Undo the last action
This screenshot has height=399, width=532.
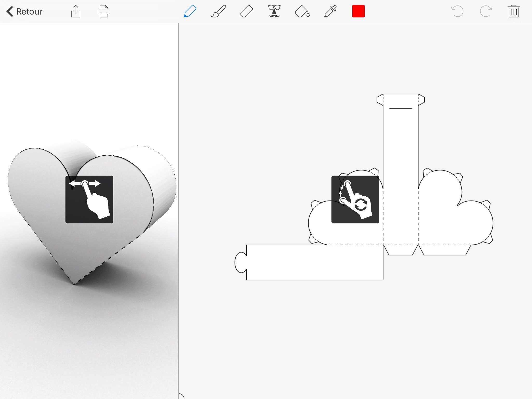tap(457, 11)
